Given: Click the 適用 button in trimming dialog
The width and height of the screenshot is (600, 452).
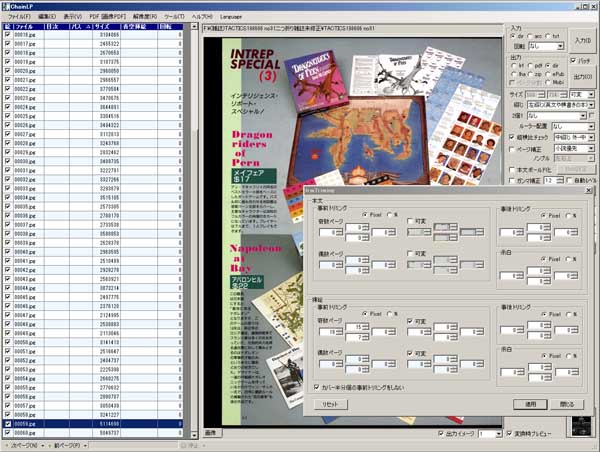Looking at the screenshot, I should [530, 404].
